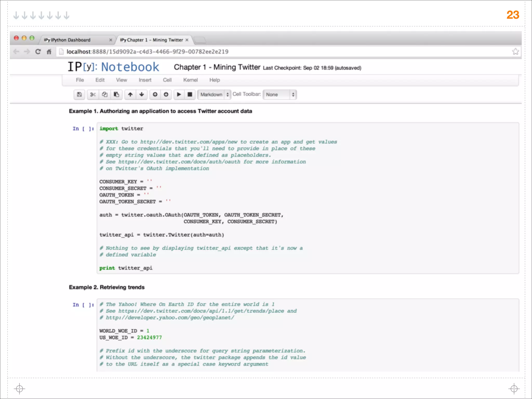Click the save notebook icon
The image size is (532, 399).
pyautogui.click(x=79, y=95)
